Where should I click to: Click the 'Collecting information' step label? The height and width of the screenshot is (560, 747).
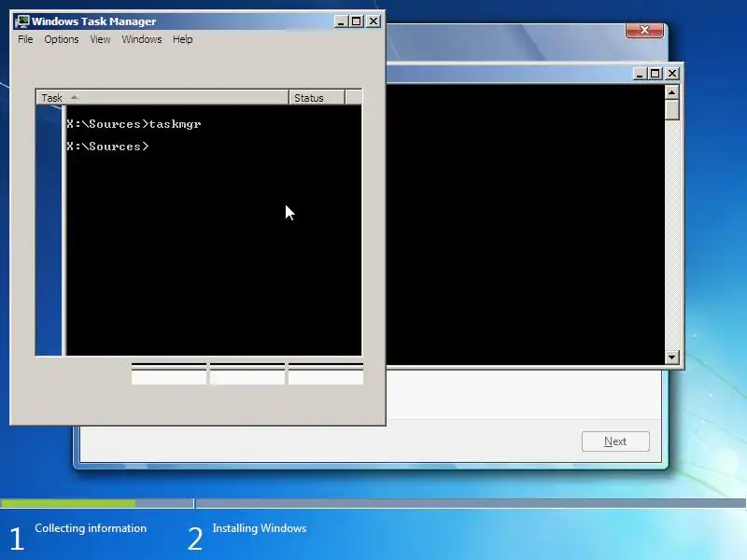pos(91,528)
